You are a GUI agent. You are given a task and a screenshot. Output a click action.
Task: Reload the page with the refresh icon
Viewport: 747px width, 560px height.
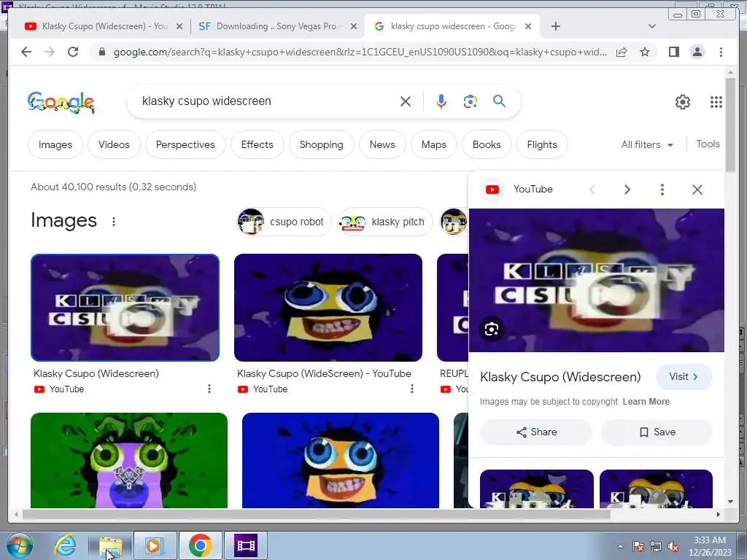(x=73, y=52)
